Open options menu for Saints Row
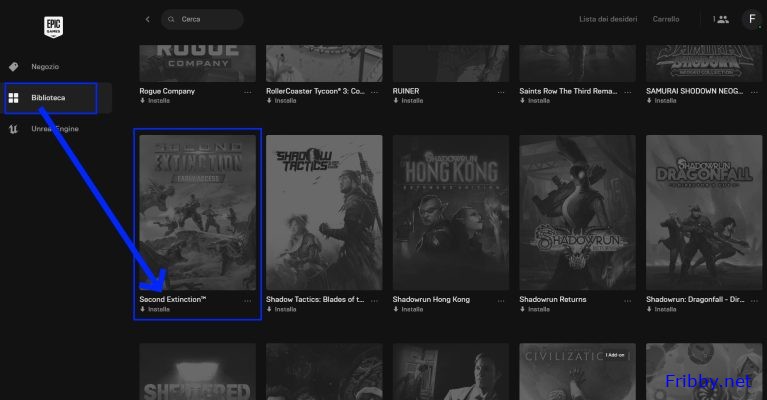The height and width of the screenshot is (400, 767). pos(627,91)
